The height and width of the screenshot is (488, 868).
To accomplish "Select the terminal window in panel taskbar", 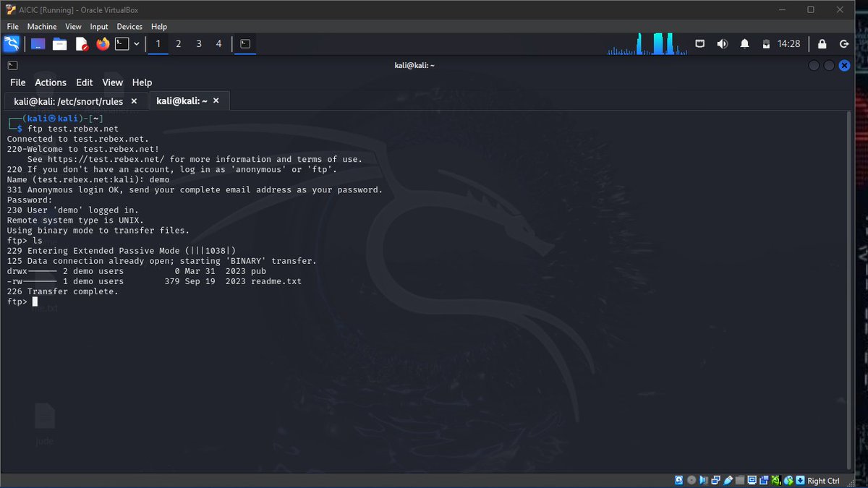I will pos(245,44).
